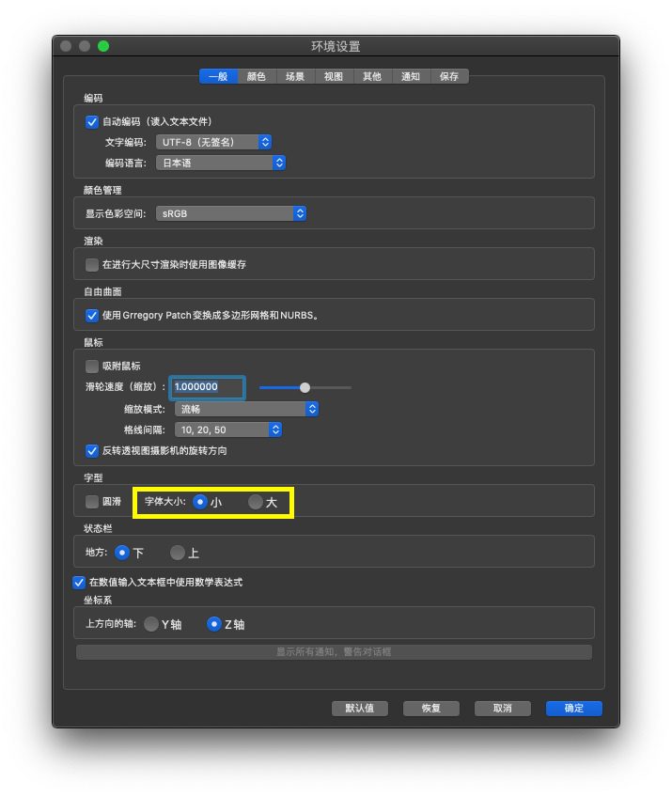This screenshot has height=797, width=672.
Task: Toggle 反转透视图摄影机的旋转方向 checkbox
Action: [x=92, y=451]
